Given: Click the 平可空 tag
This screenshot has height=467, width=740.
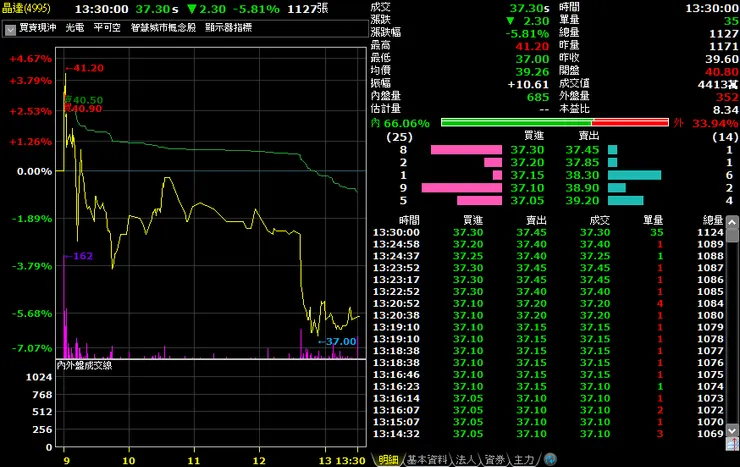Looking at the screenshot, I should click(x=107, y=28).
